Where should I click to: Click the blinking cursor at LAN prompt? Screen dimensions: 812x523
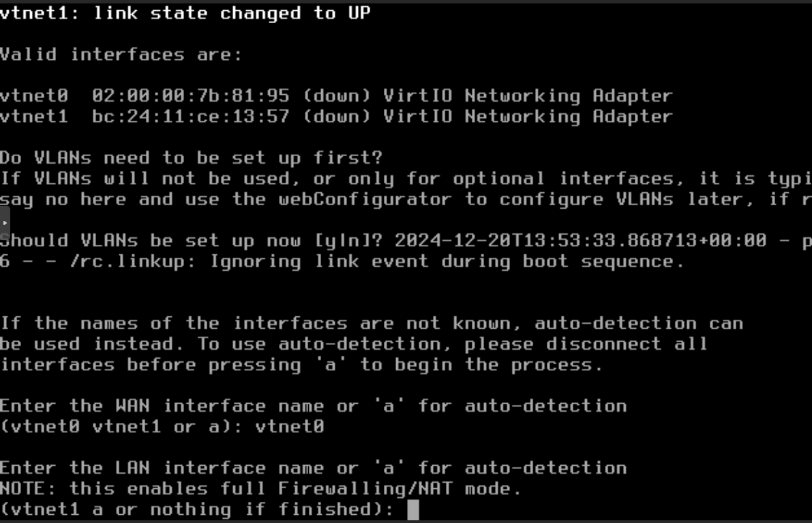point(412,509)
